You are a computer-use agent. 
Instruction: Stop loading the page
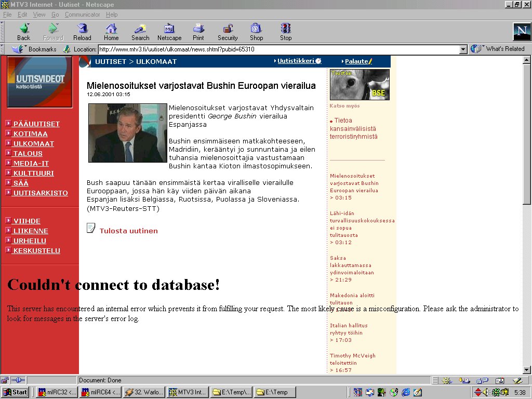286,32
